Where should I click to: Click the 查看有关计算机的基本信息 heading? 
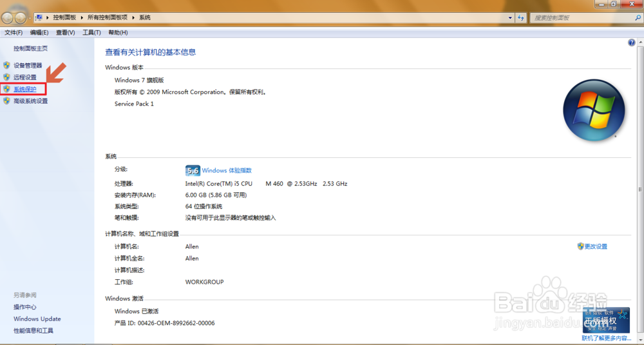coord(150,52)
